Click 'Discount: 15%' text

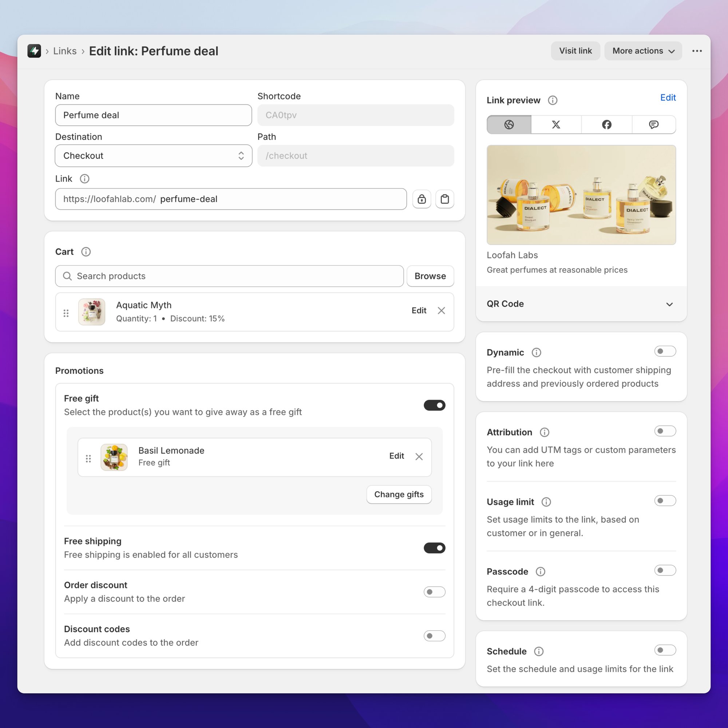(x=197, y=318)
